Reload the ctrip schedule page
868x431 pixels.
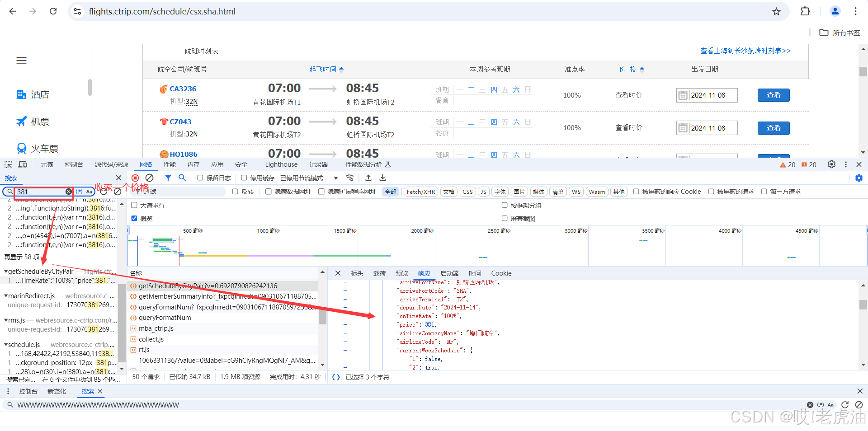click(x=53, y=11)
